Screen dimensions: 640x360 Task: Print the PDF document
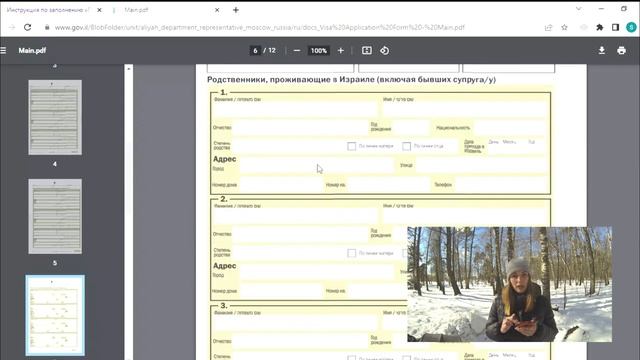(x=621, y=51)
